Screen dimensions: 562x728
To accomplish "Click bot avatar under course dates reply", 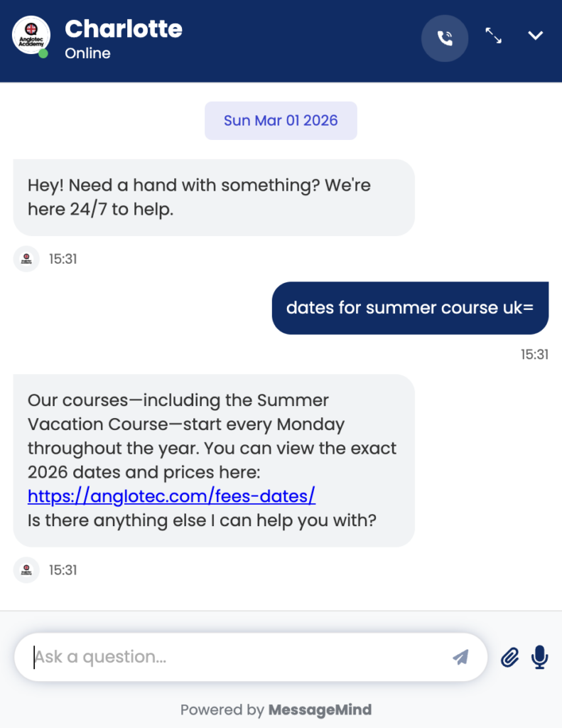I will pos(26,569).
